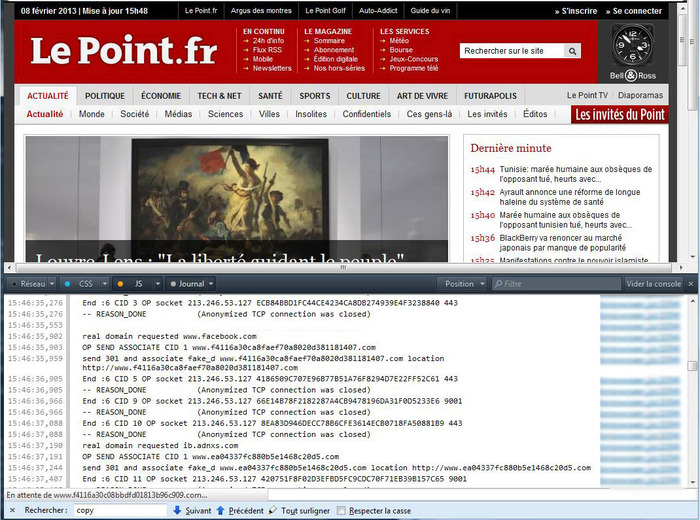Screen dimensions: 700x520
Task: Click the Suivant down arrow icon
Action: 177,510
